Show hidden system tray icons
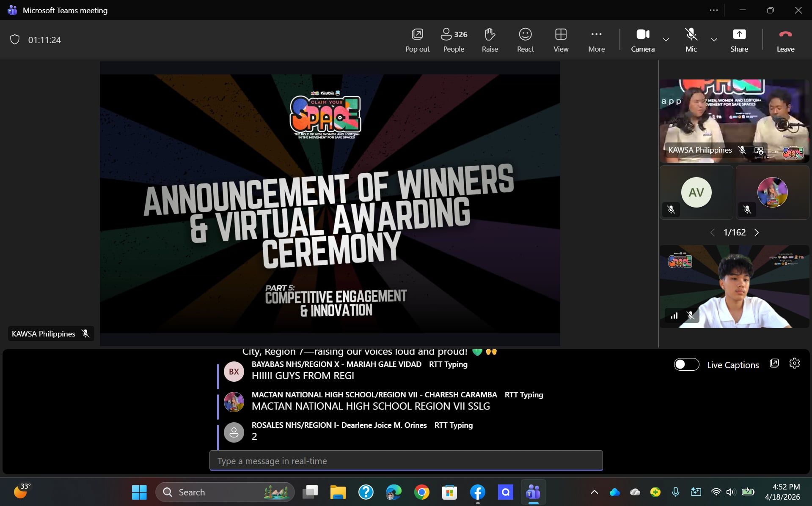This screenshot has width=812, height=506. pos(595,492)
